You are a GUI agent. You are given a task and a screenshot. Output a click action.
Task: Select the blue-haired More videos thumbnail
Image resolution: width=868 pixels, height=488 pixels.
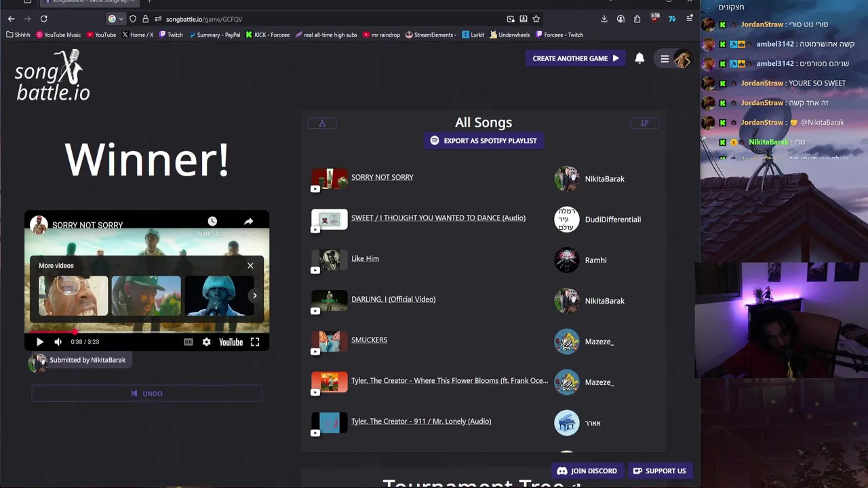218,296
